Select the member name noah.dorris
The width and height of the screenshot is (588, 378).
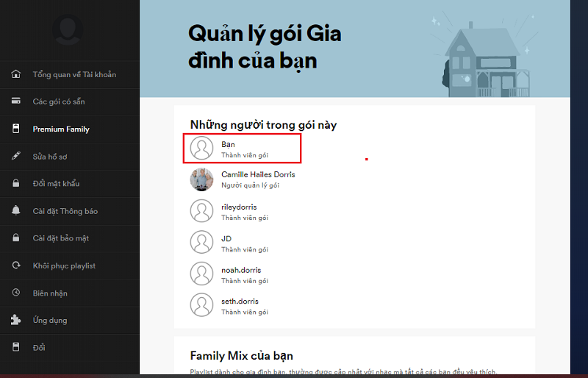coord(241,270)
